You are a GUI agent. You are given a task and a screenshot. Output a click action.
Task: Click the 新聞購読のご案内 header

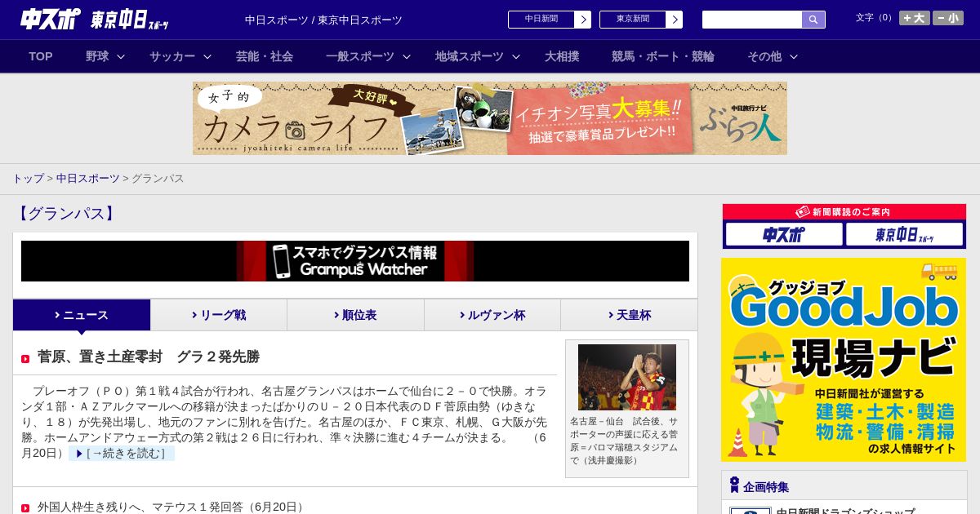click(x=844, y=212)
